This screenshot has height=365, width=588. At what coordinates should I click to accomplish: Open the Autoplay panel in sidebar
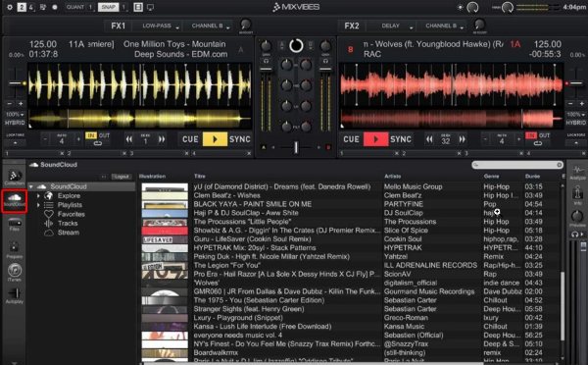(15, 295)
